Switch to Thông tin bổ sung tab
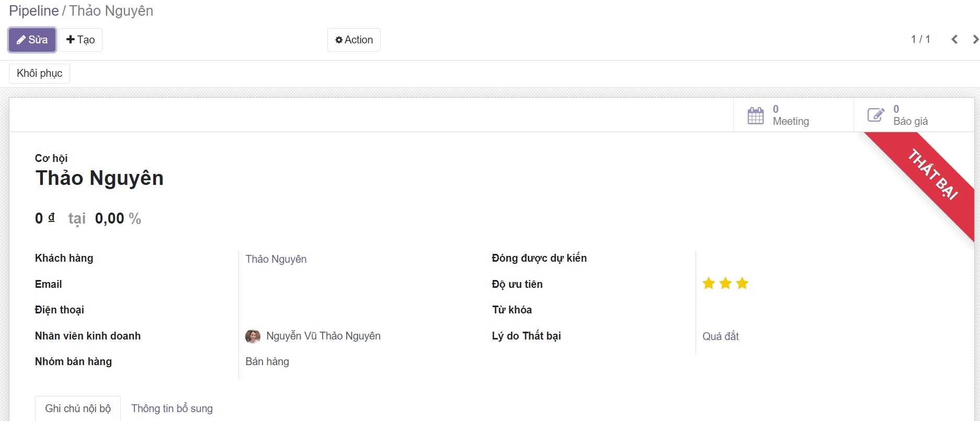 point(172,408)
